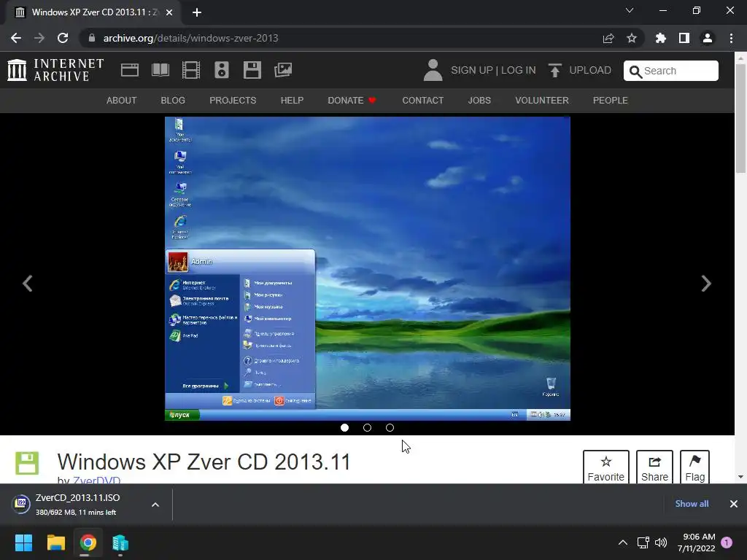Open the Images icon in the header
This screenshot has width=747, height=560.
pos(283,70)
